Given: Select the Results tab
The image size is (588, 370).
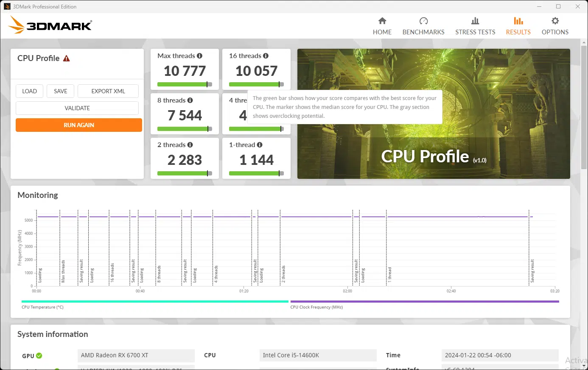Looking at the screenshot, I should (x=518, y=26).
